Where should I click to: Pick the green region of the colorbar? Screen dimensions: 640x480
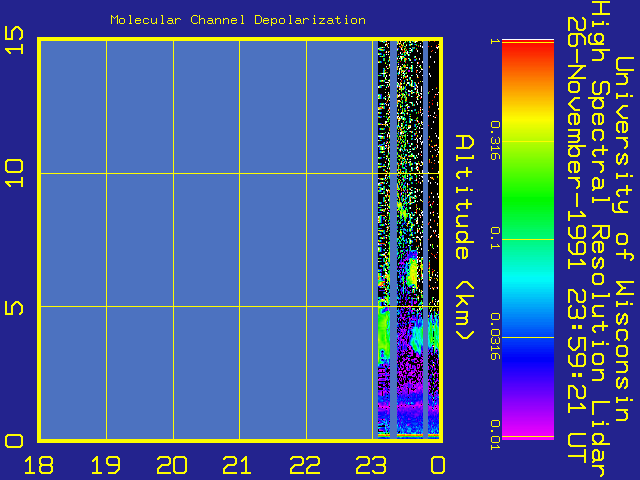(x=528, y=198)
